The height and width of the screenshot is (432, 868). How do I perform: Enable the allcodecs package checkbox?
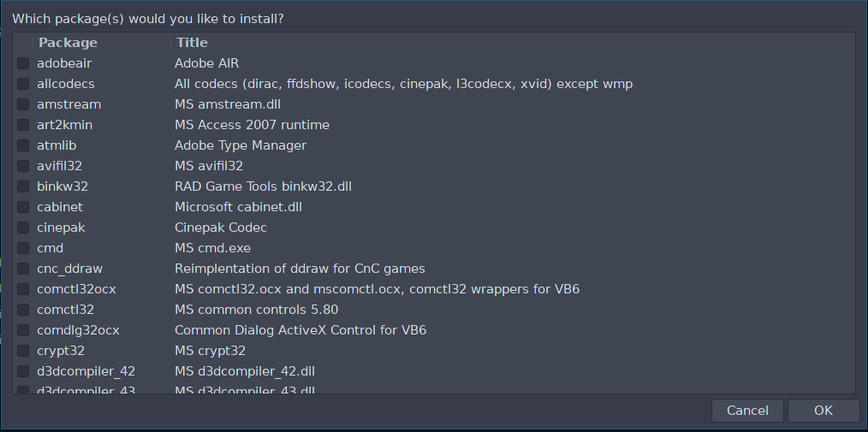(x=23, y=84)
